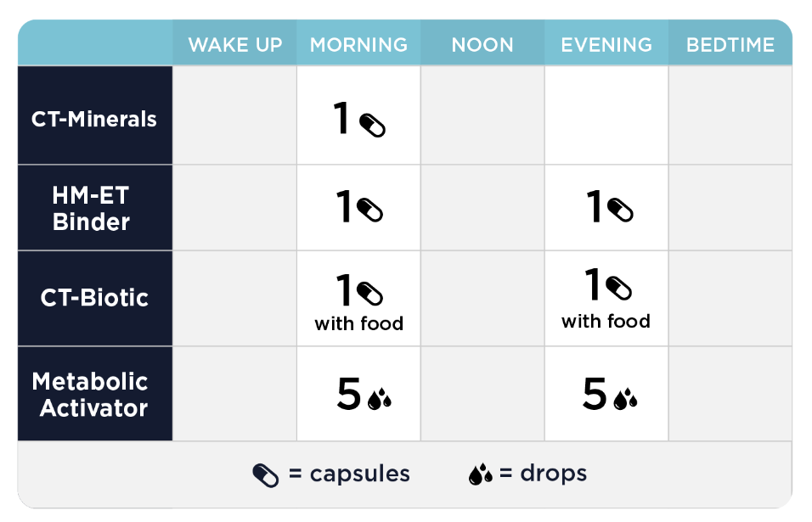Viewport: 812px width, 522px height.
Task: Click the CT-Minerals row label
Action: pos(94,119)
